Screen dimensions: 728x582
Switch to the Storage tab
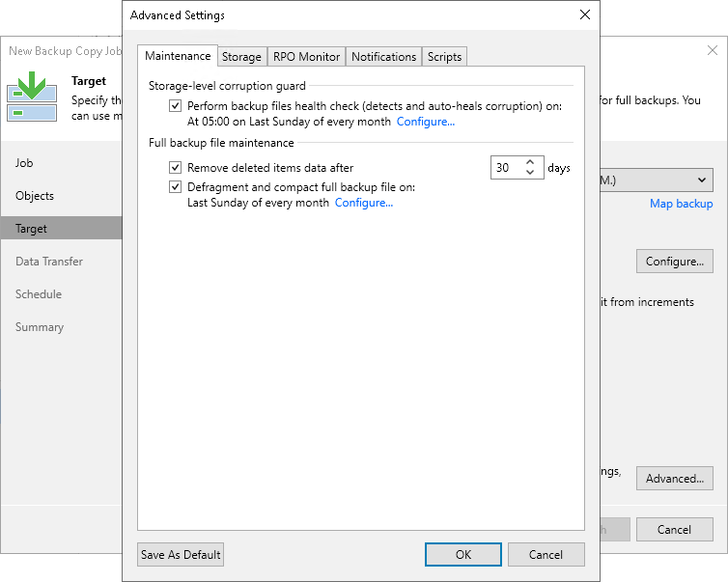point(242,57)
